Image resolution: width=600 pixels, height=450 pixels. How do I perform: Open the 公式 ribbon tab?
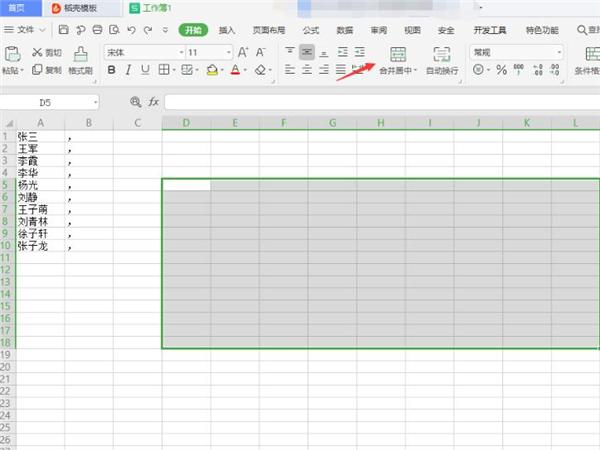[x=311, y=30]
